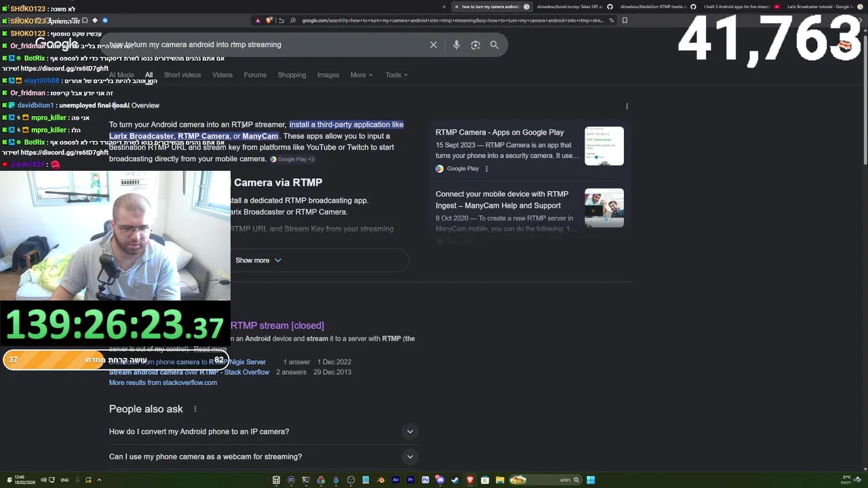Open Discord from the taskbar
This screenshot has height=488, width=868.
440,480
